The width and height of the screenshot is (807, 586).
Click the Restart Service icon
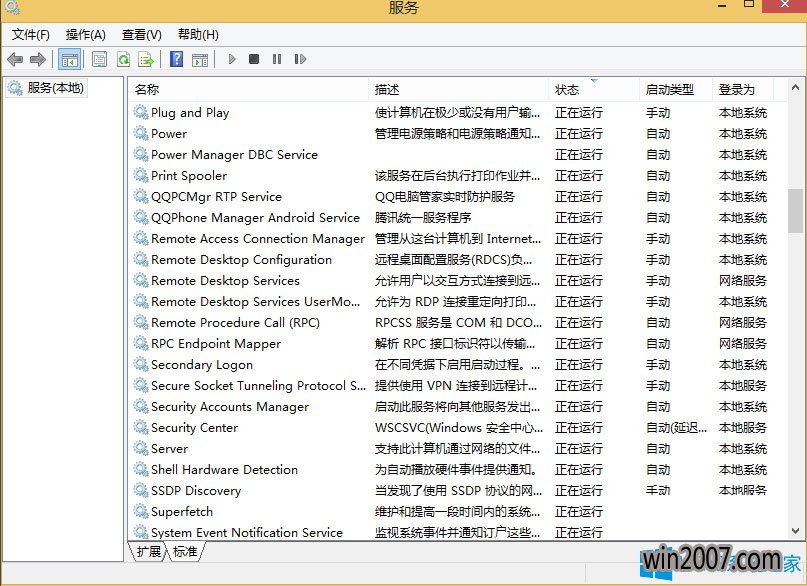tap(300, 59)
